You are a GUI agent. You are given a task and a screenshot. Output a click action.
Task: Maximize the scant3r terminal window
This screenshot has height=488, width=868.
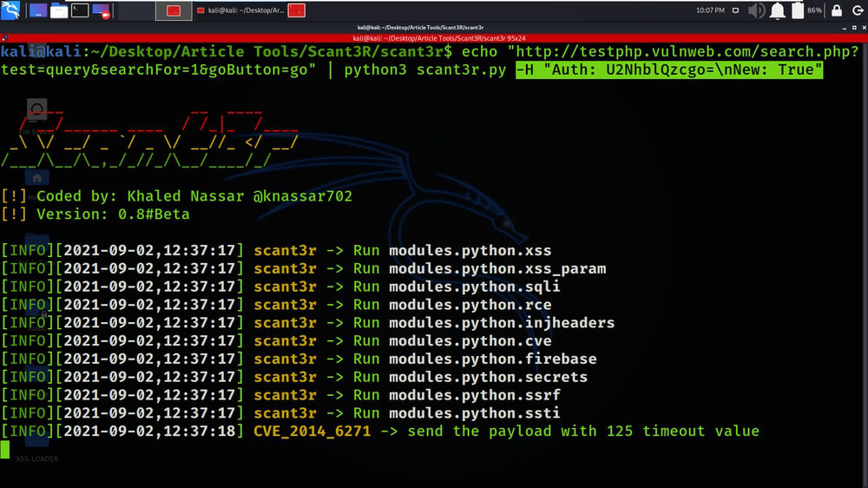[x=854, y=28]
